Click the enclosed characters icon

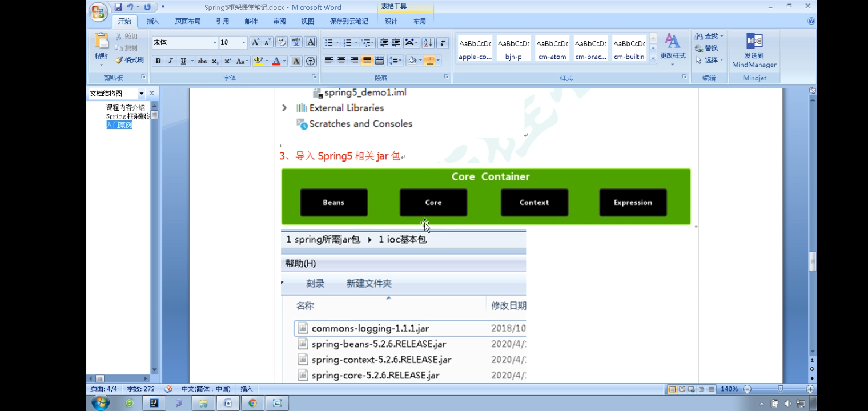coord(311,61)
